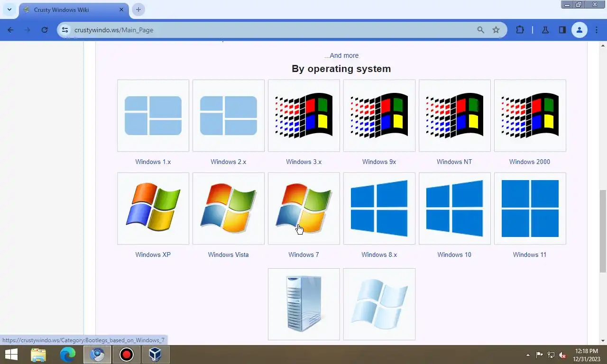Go forward in browser history
Screen dimensions: 607x364
pos(28,30)
